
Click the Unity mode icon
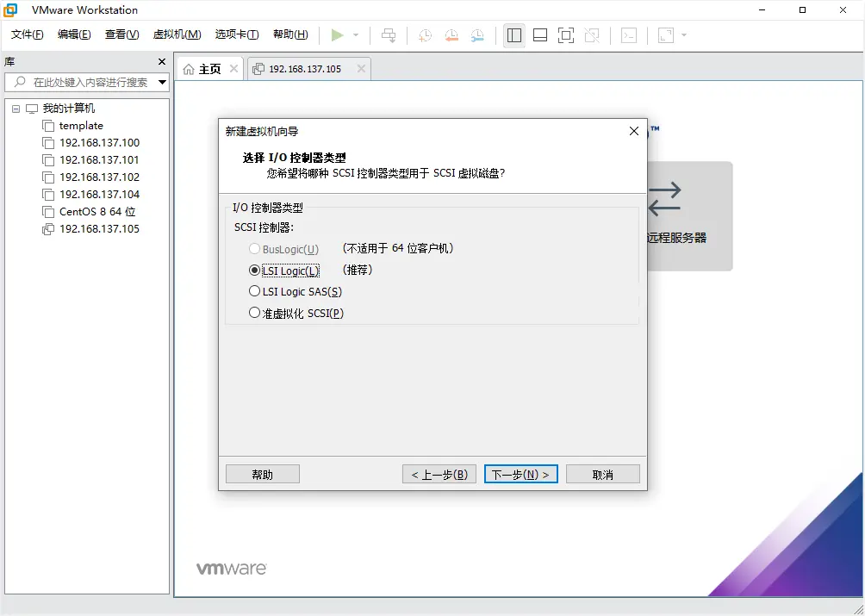coord(592,35)
